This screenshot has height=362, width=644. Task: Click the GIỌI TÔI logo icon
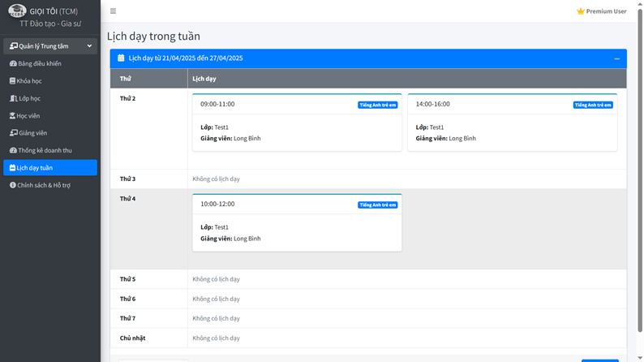[16, 11]
